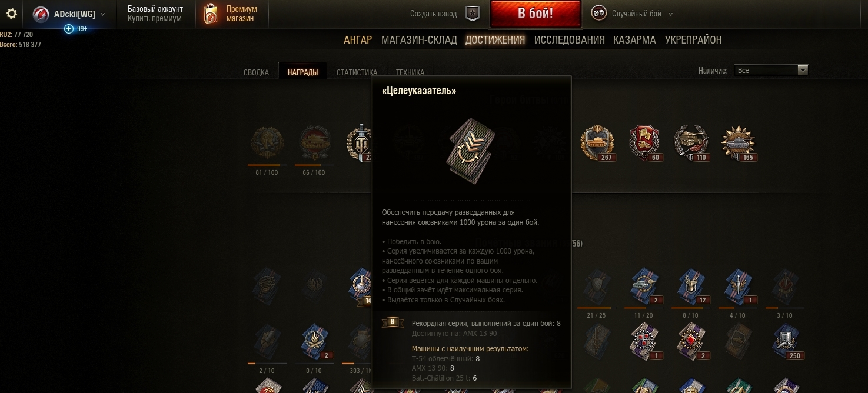This screenshot has width=868, height=393.
Task: Select the medal with count 267
Action: coord(597,143)
